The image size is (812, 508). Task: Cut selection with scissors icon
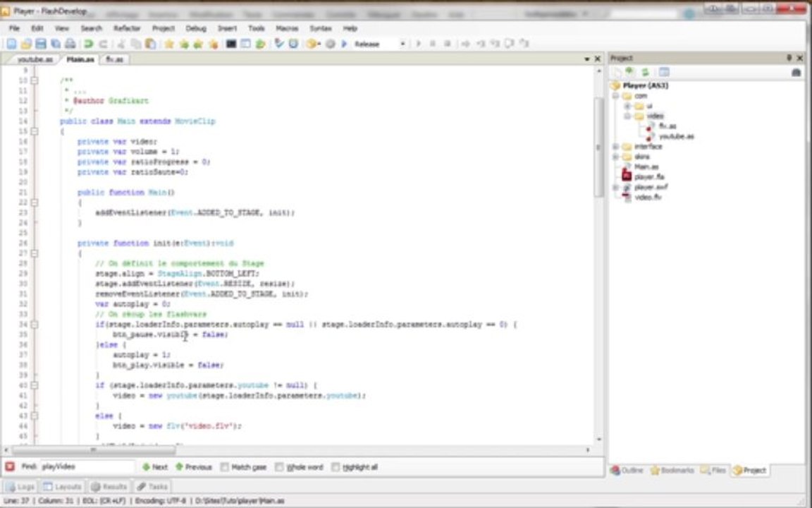(x=121, y=44)
